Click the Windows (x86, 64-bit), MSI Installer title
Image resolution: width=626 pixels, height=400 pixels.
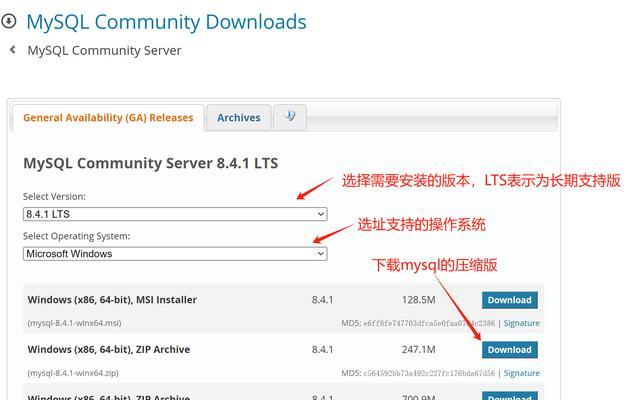click(x=112, y=300)
